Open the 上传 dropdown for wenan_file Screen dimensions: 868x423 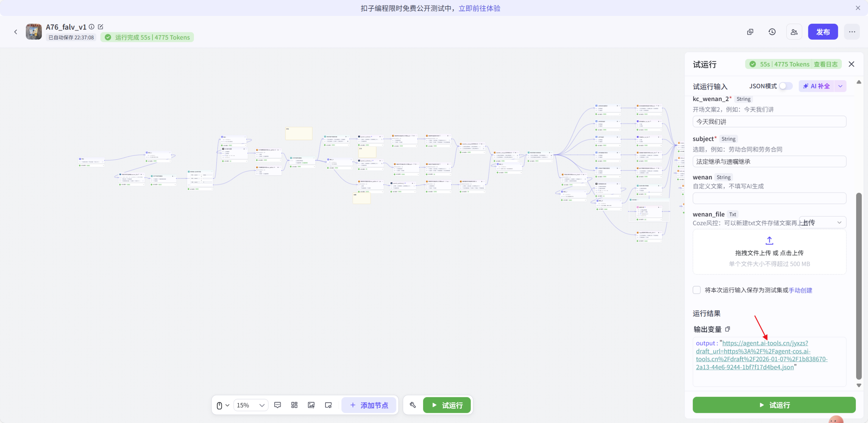(839, 223)
